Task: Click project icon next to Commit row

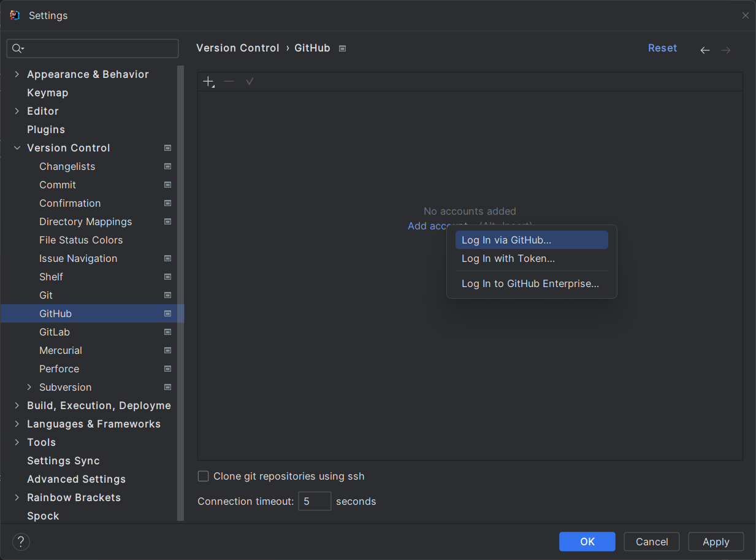Action: click(x=168, y=185)
